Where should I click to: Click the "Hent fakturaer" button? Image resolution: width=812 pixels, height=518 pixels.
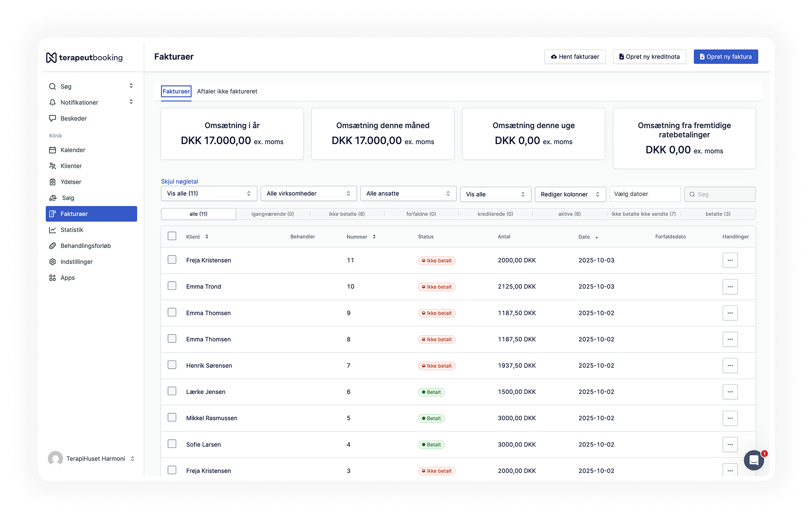coord(575,57)
